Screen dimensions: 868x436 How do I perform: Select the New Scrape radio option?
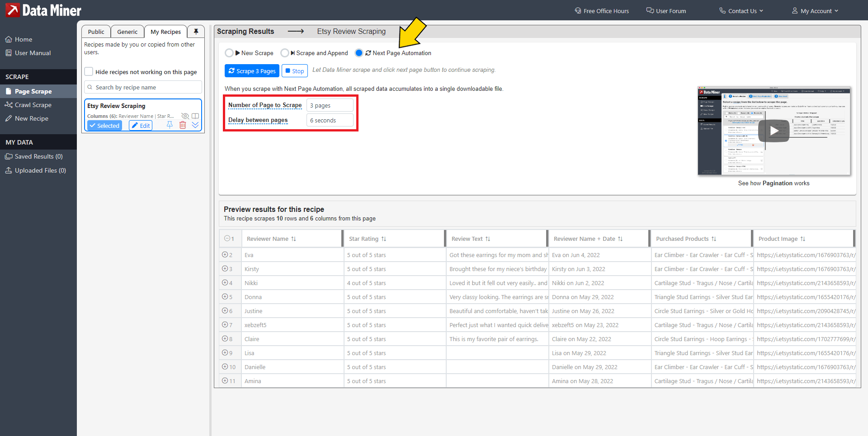[229, 53]
